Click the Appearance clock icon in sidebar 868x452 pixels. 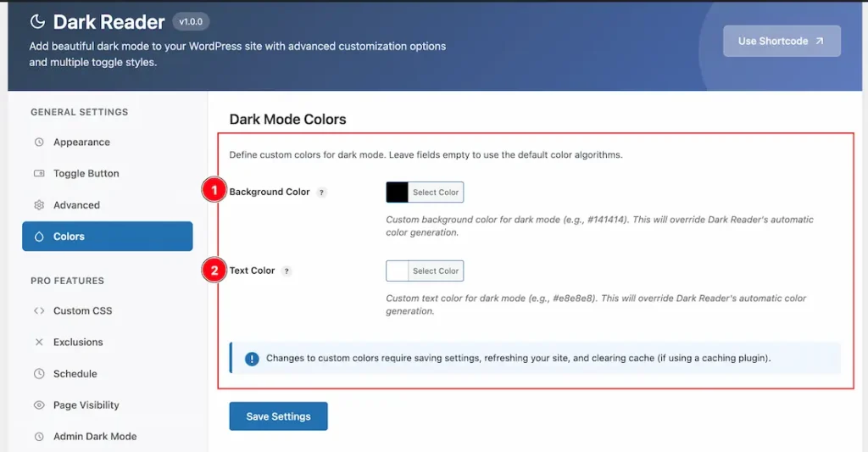click(39, 142)
